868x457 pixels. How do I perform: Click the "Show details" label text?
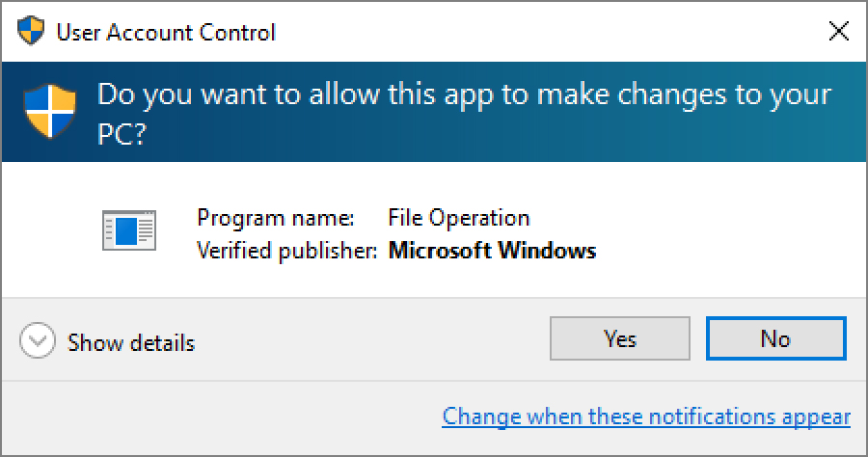(x=131, y=343)
